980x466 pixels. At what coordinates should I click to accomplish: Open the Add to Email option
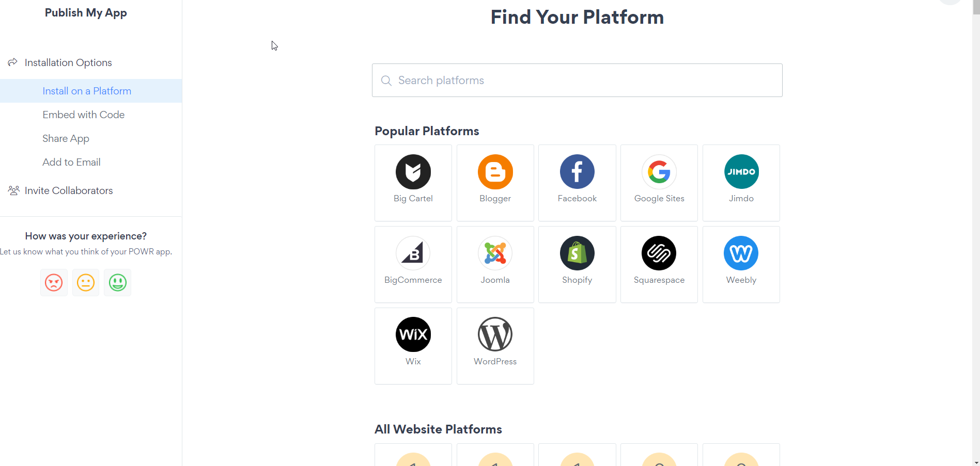coord(72,162)
